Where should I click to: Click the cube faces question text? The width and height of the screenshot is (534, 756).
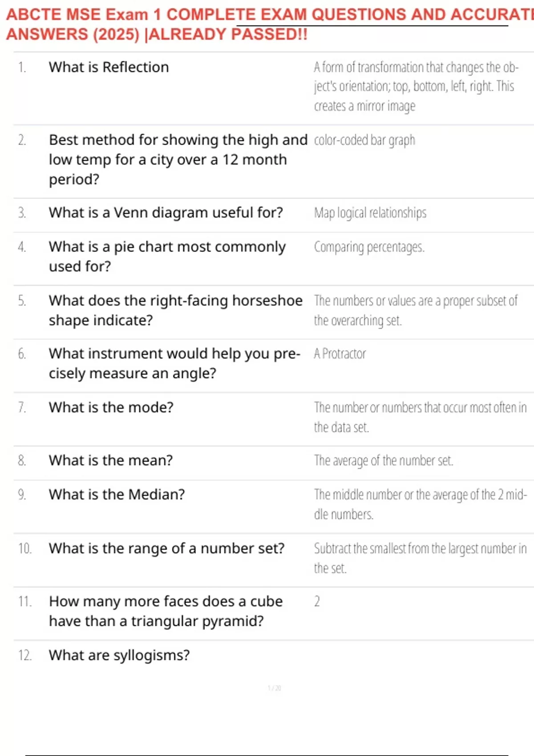pyautogui.click(x=166, y=611)
